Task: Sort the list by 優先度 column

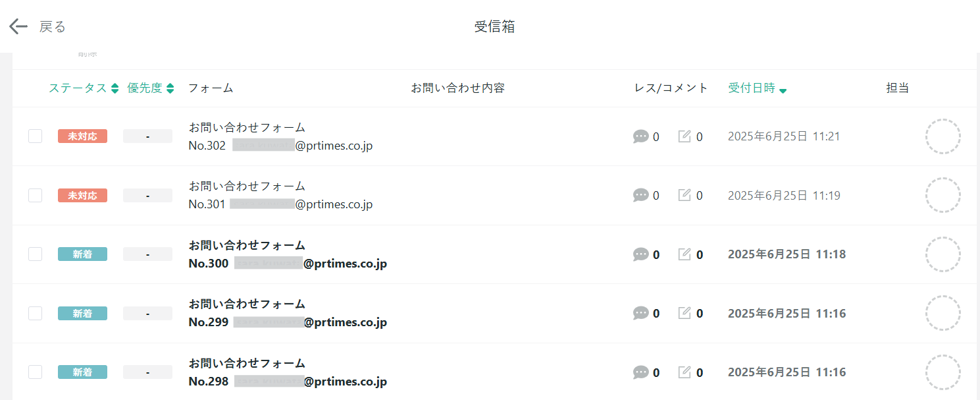Action: pos(151,88)
